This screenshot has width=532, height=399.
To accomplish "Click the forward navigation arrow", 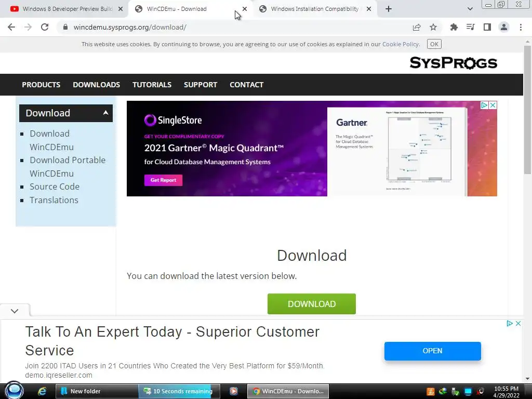I will click(x=28, y=27).
